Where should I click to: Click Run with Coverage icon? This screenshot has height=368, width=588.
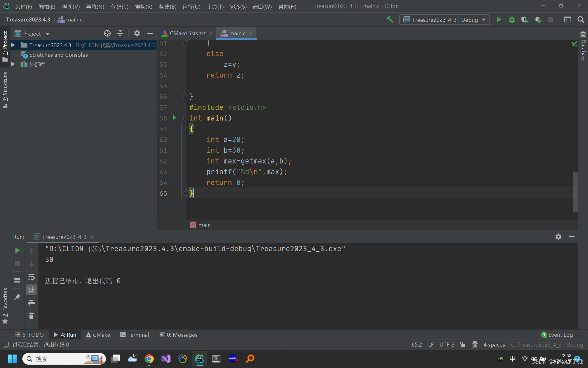525,20
